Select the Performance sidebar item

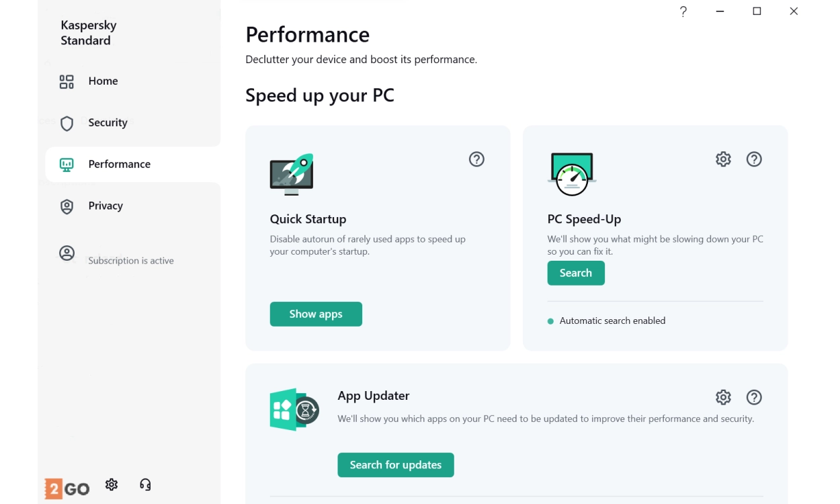119,165
